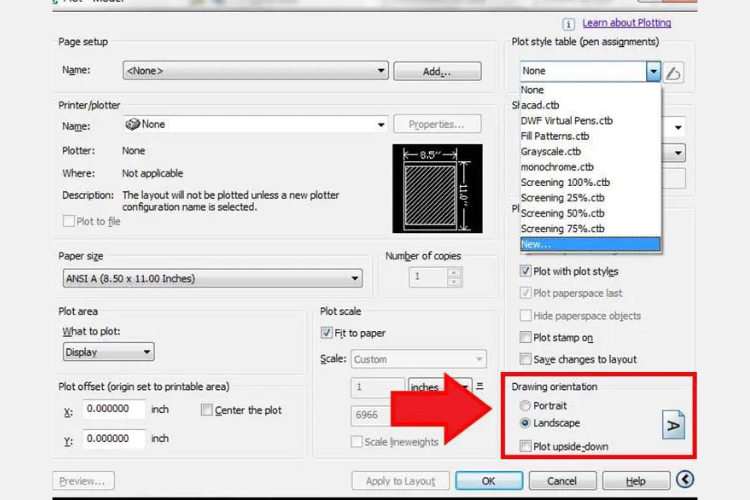This screenshot has width=750, height=500.
Task: Toggle Plot paperspace last
Action: tap(525, 293)
